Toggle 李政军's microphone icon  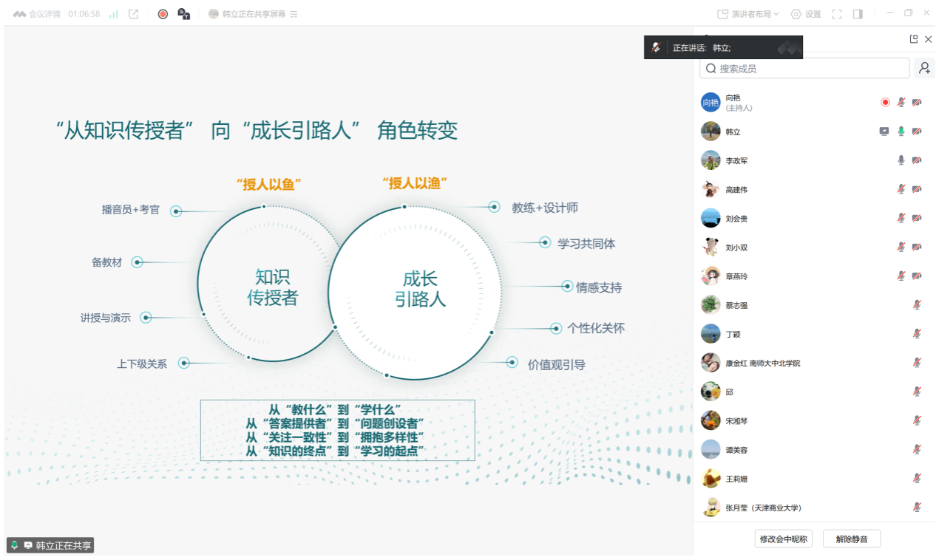[x=901, y=160]
